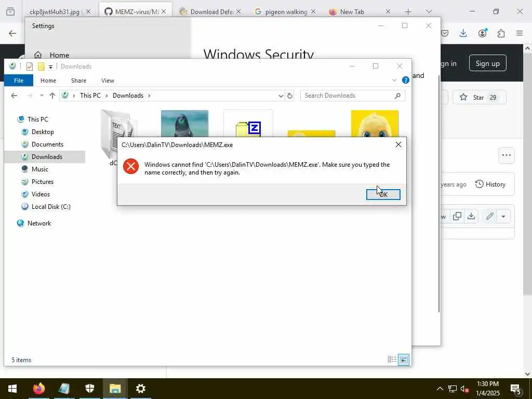
Task: Open the View ribbon tab
Action: 108,81
